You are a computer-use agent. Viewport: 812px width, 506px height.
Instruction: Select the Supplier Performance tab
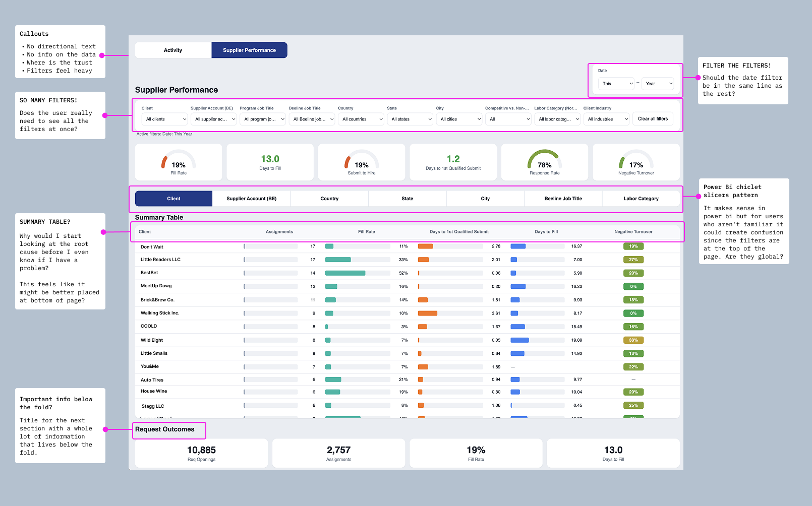(x=250, y=50)
